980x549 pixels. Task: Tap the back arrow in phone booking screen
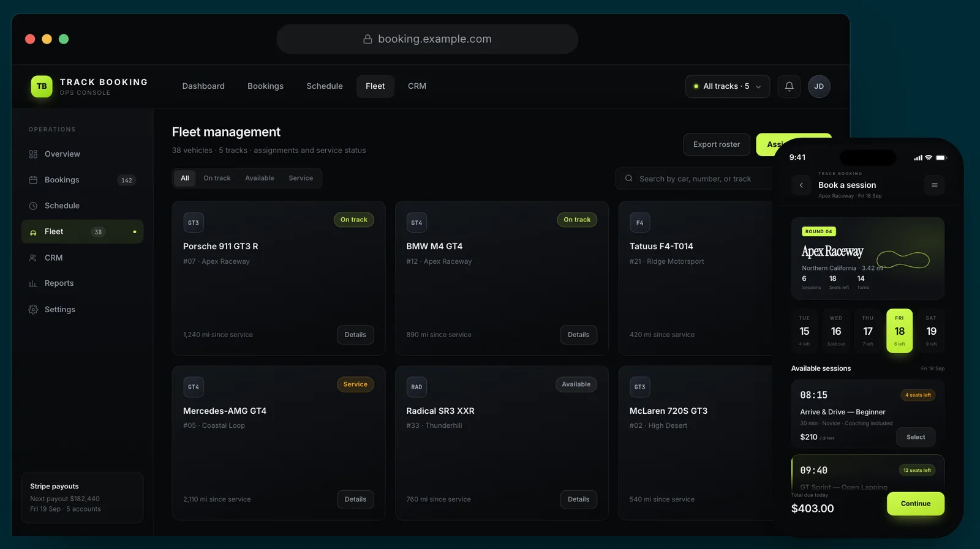click(801, 185)
